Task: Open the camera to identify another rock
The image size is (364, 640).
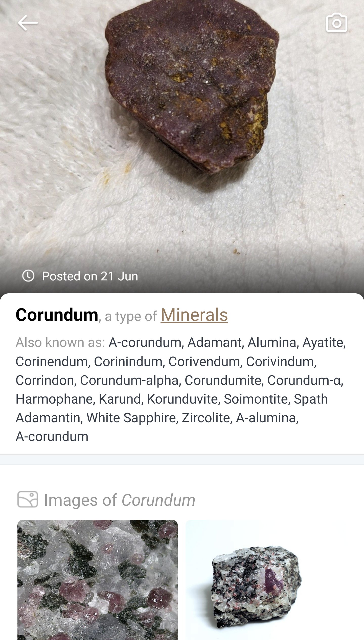Action: 336,23
